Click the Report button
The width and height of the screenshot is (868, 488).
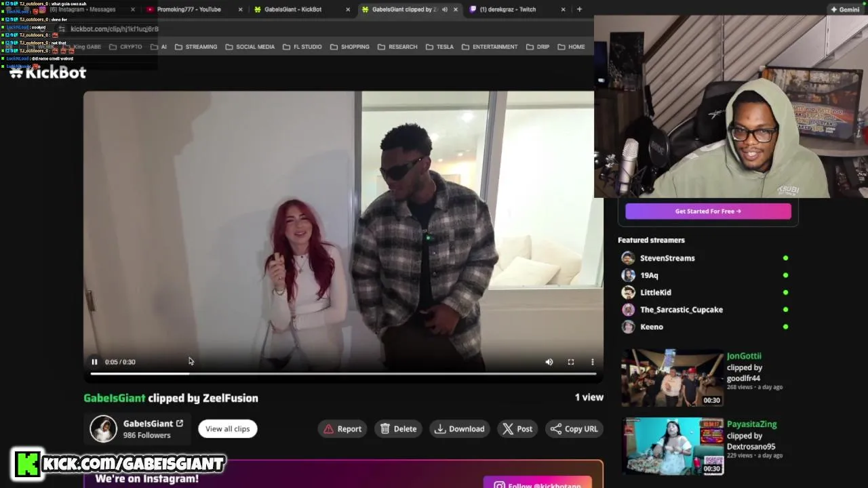pos(342,428)
